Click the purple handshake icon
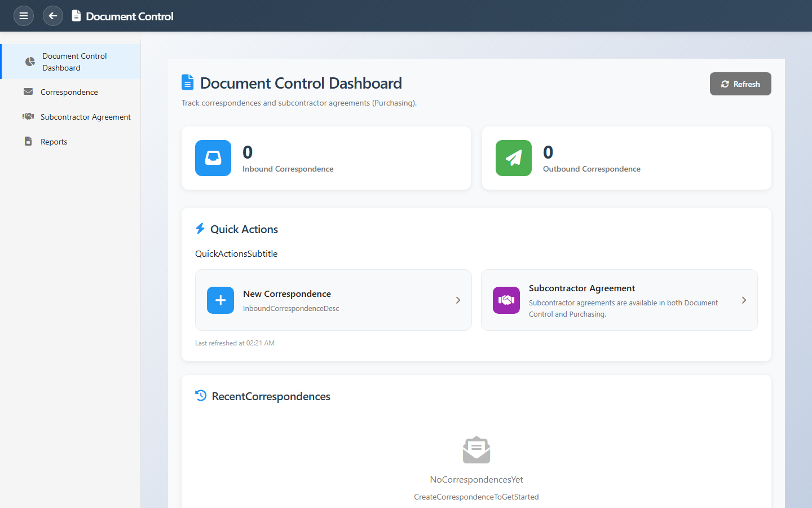This screenshot has width=812, height=508. coord(506,300)
